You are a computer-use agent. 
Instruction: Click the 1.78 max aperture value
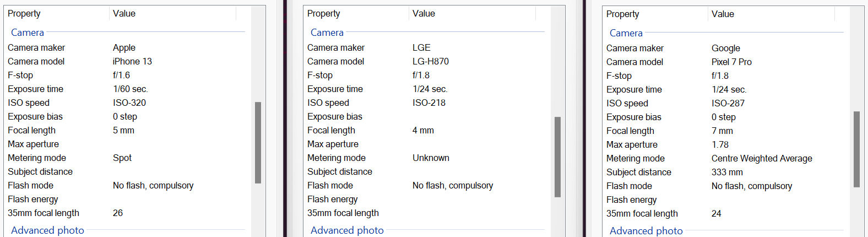pyautogui.click(x=720, y=144)
